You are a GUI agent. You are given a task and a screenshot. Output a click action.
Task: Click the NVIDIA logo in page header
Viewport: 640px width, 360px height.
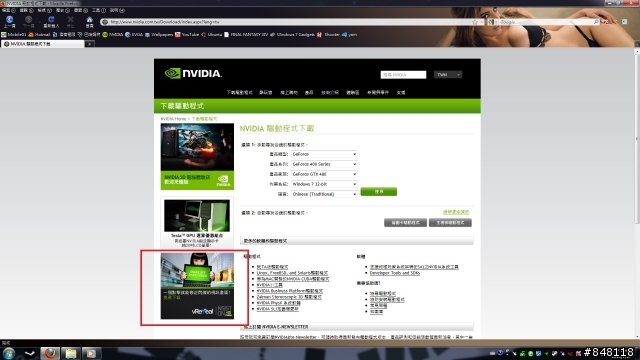point(193,73)
